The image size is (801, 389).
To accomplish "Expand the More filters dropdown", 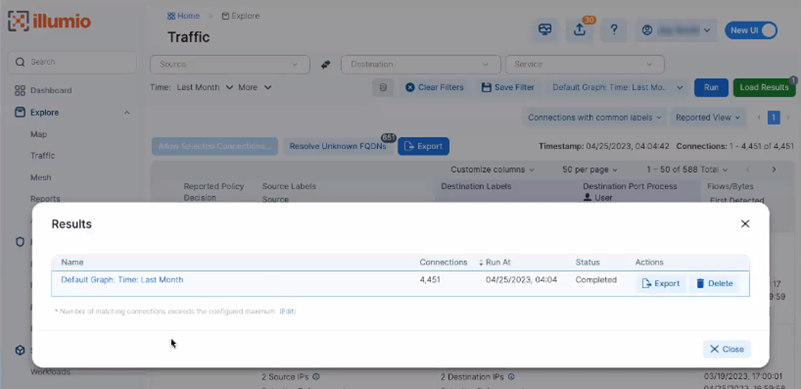I will (255, 87).
